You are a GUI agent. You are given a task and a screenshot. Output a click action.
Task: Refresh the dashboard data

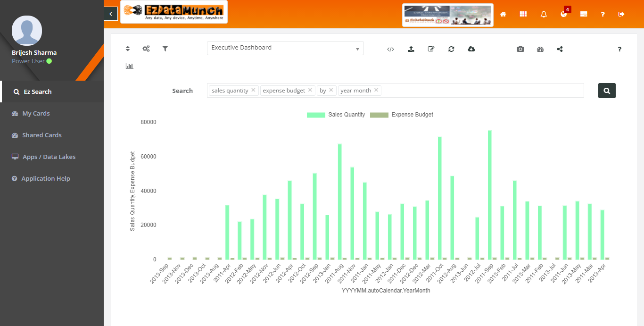[x=451, y=49]
